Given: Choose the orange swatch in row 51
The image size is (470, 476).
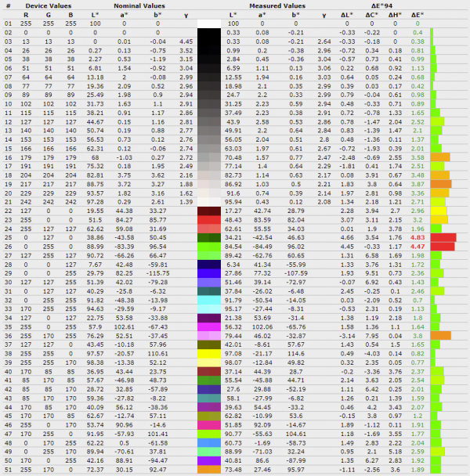Looking at the screenshot, I should pos(209,470).
